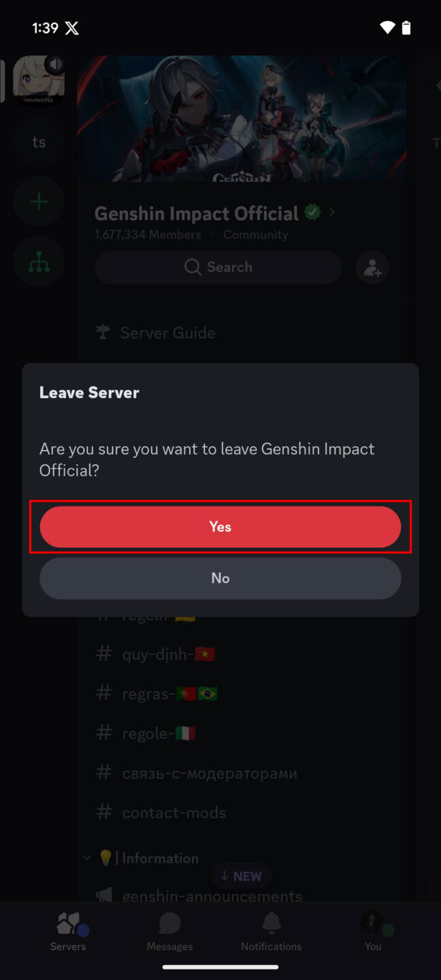Viewport: 441px width, 980px height.
Task: Open the Notifications tab
Action: 271,932
